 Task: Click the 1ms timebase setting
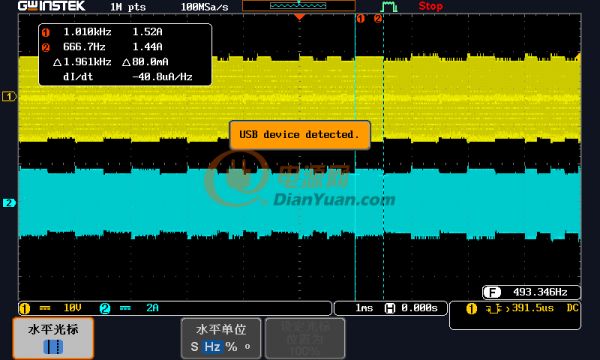364,308
